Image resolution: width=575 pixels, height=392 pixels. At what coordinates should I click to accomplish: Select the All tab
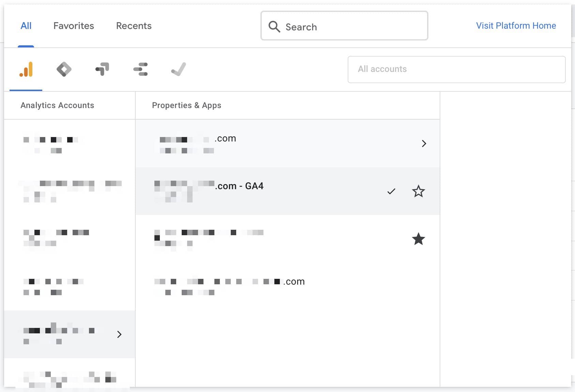[26, 26]
